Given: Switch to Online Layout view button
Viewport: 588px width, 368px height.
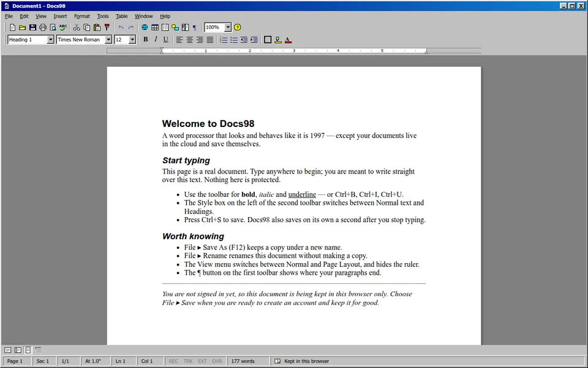Looking at the screenshot, I should click(18, 350).
